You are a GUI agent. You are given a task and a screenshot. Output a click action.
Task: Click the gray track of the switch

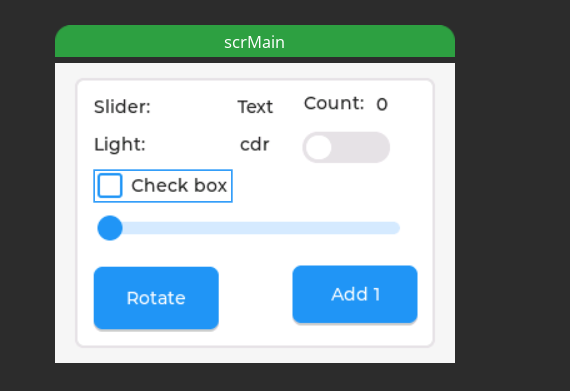360,147
